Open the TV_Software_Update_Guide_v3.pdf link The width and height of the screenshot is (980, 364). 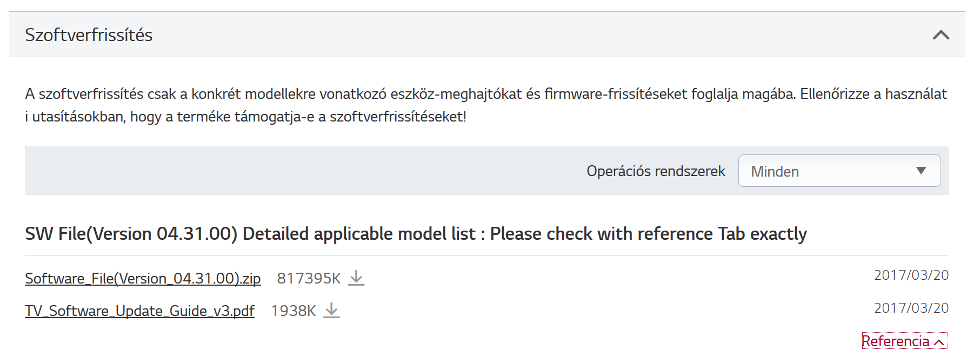(x=139, y=311)
